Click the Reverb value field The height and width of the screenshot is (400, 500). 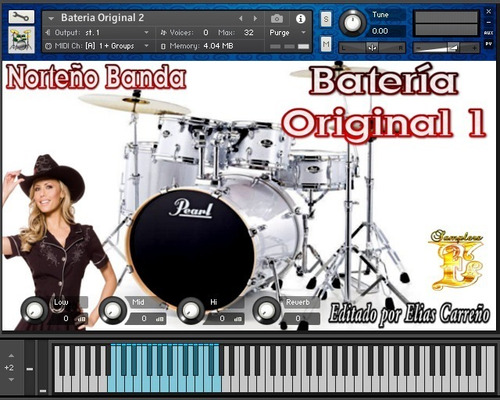pos(301,319)
